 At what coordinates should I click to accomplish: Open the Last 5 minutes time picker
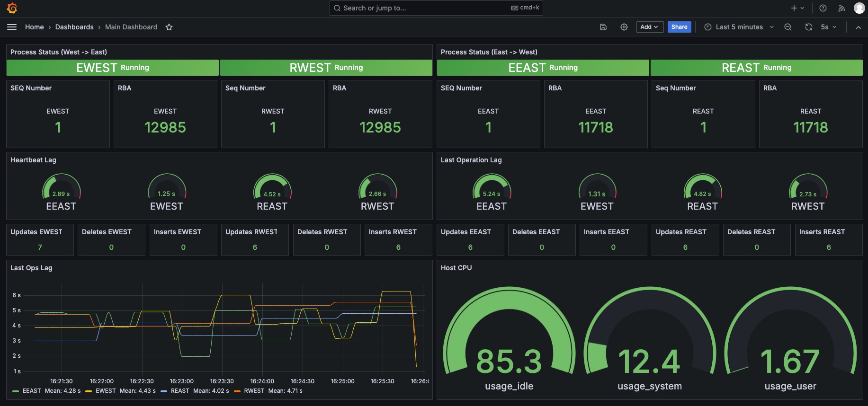coord(739,27)
